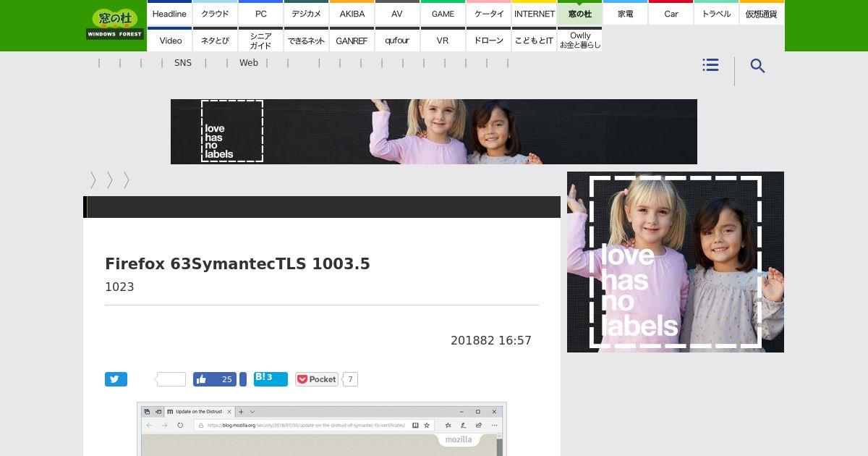This screenshot has width=868, height=456.
Task: Open the クラウド tab
Action: [x=215, y=13]
